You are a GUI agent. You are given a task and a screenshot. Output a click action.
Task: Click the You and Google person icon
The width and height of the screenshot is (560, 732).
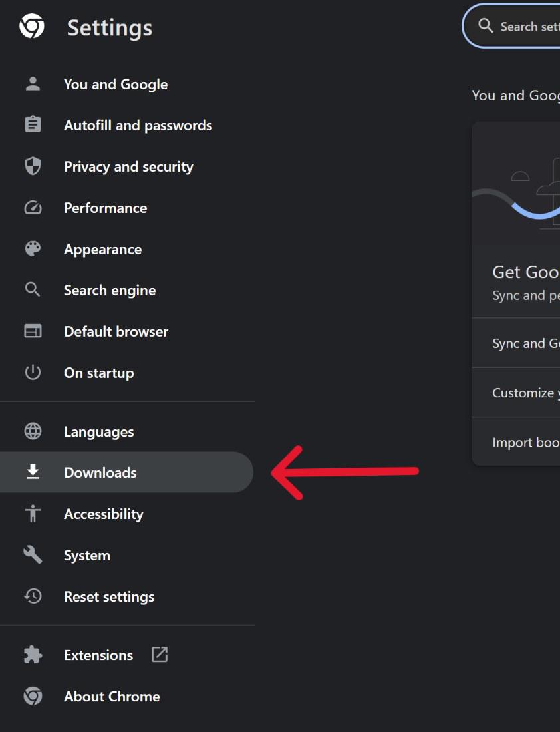(33, 84)
